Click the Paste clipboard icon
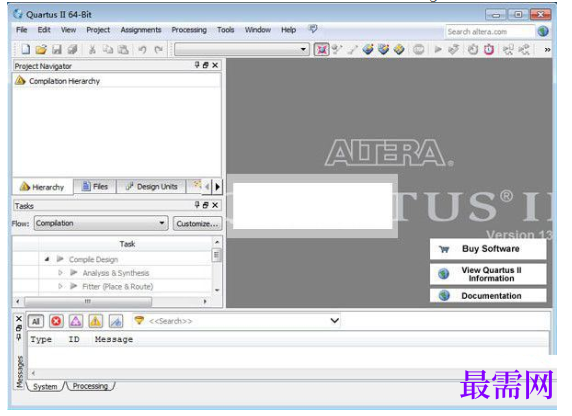This screenshot has width=572, height=416. click(x=123, y=49)
